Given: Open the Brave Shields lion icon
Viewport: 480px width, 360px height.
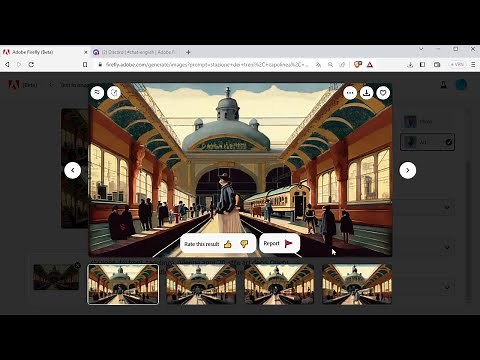Looking at the screenshot, I should (x=357, y=65).
